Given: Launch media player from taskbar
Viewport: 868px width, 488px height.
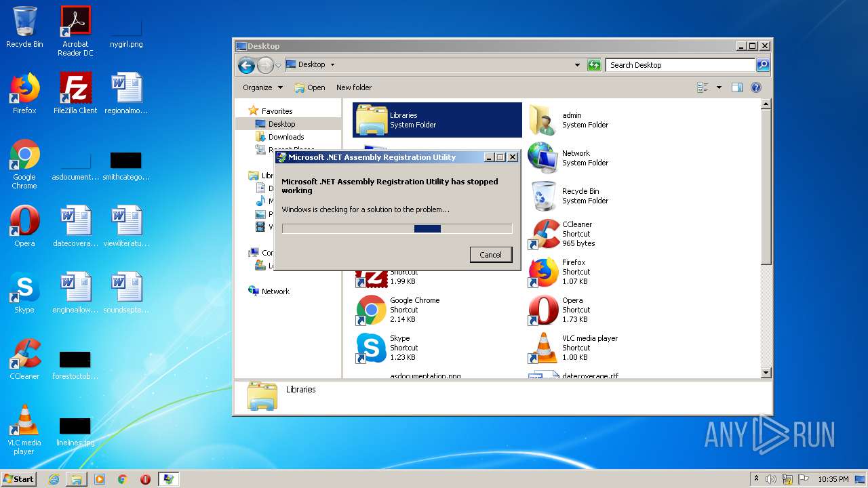Looking at the screenshot, I should [100, 479].
